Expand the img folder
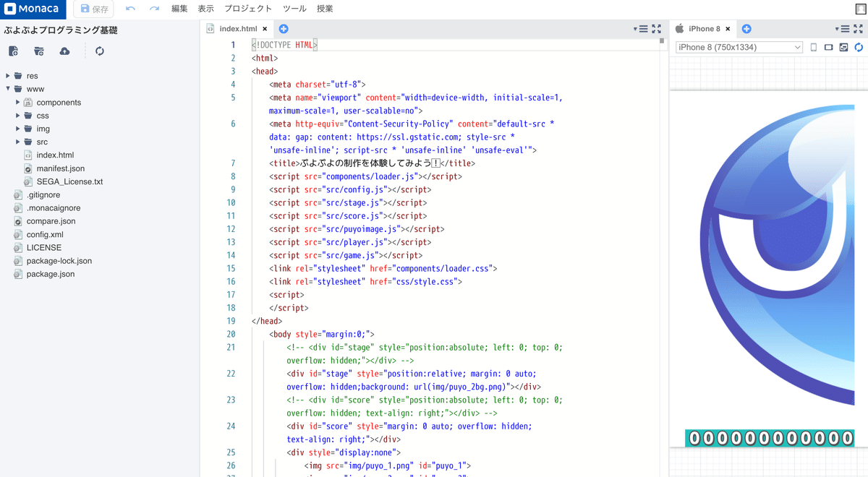Image resolution: width=868 pixels, height=477 pixels. (x=18, y=129)
